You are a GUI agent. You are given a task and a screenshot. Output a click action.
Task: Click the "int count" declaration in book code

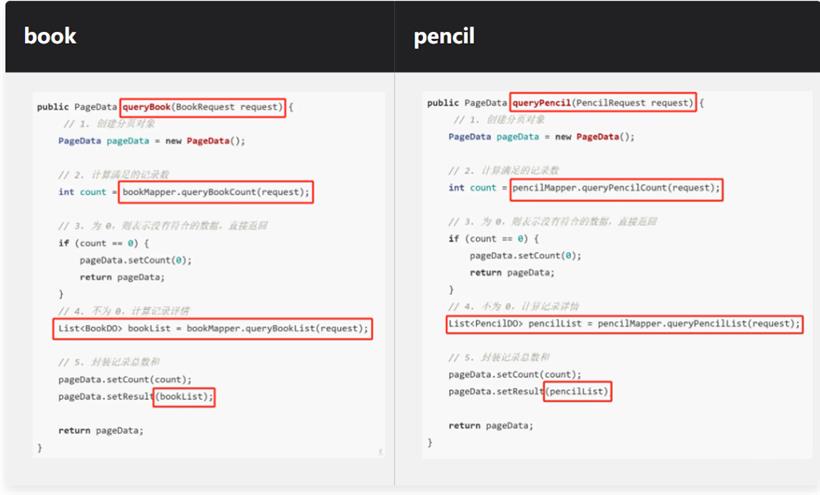point(82,192)
